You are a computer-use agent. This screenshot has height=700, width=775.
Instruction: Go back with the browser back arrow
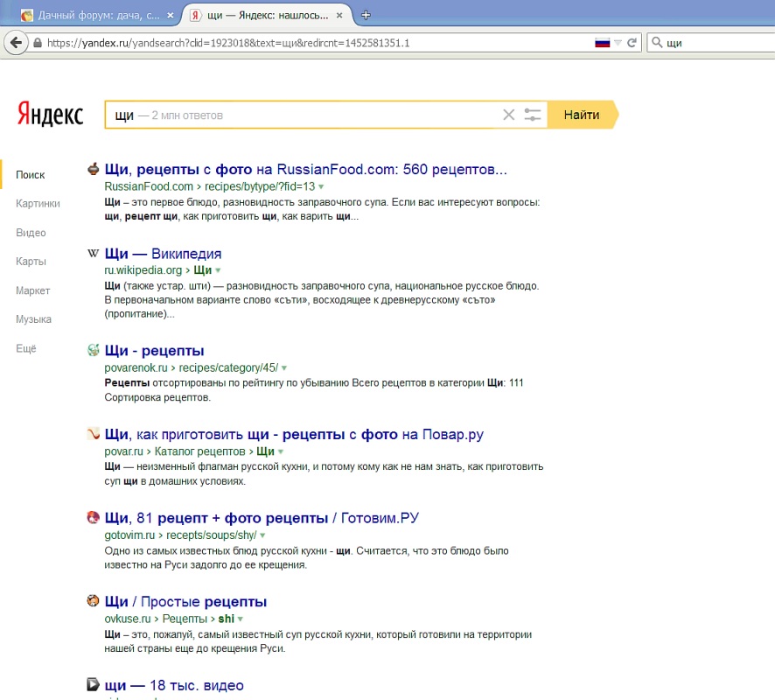coord(16,43)
